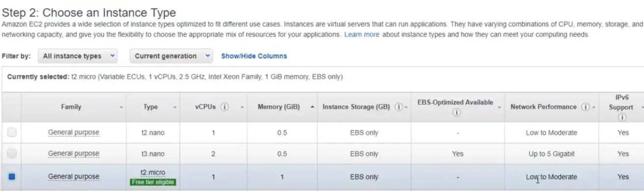The image size is (644, 191).
Task: Click Step 2 Choose an Instance Type heading
Action: [89, 13]
